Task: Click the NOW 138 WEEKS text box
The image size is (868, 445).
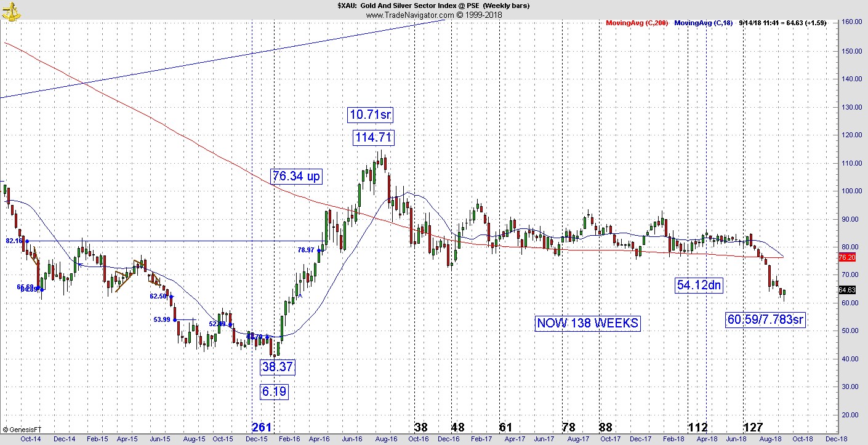Action: tap(587, 323)
